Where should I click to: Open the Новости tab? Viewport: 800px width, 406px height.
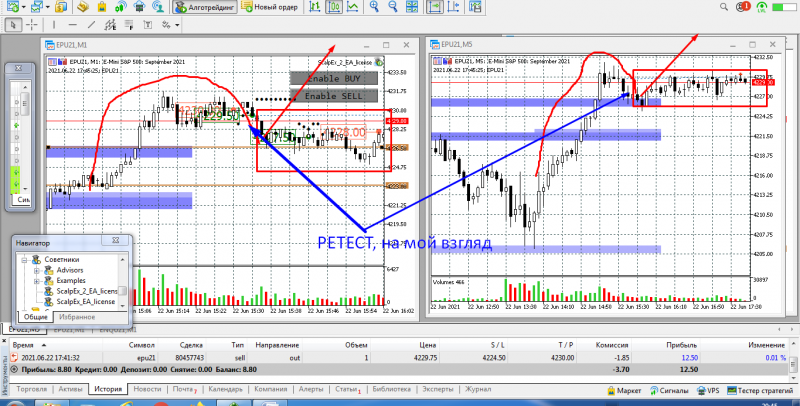[147, 389]
